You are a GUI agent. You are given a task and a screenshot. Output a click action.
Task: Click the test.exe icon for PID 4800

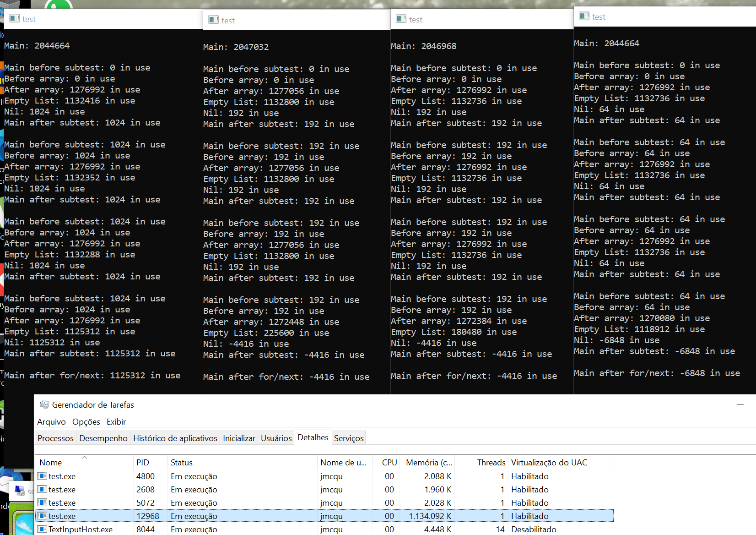[x=43, y=476]
